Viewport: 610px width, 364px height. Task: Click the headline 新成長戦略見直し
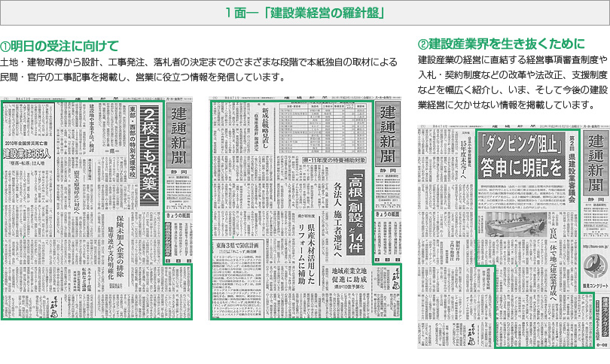click(x=265, y=129)
